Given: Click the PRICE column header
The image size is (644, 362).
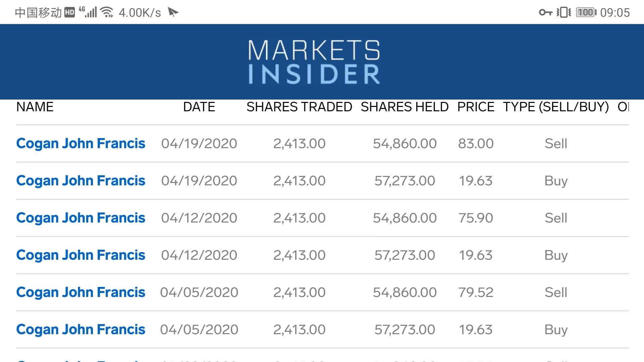Looking at the screenshot, I should point(476,107).
